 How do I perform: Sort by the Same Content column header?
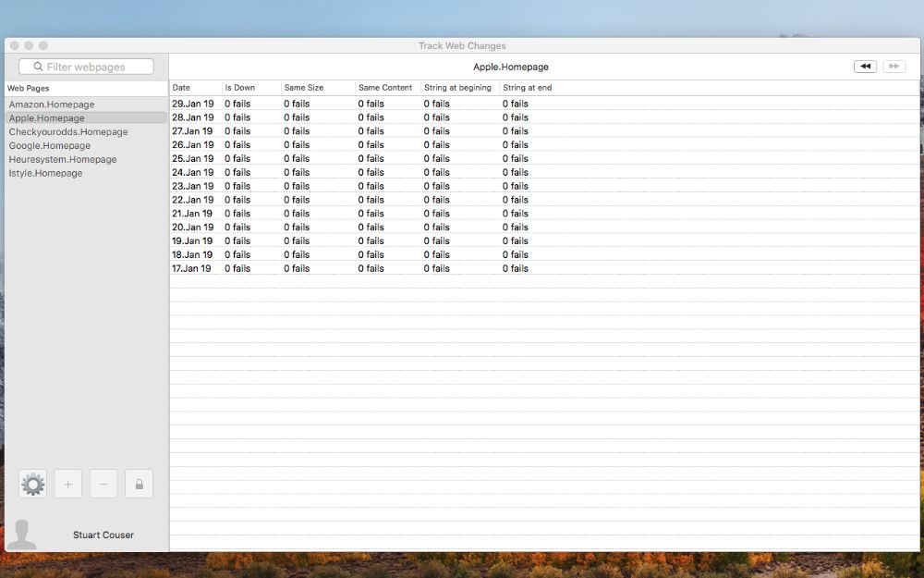pos(389,87)
